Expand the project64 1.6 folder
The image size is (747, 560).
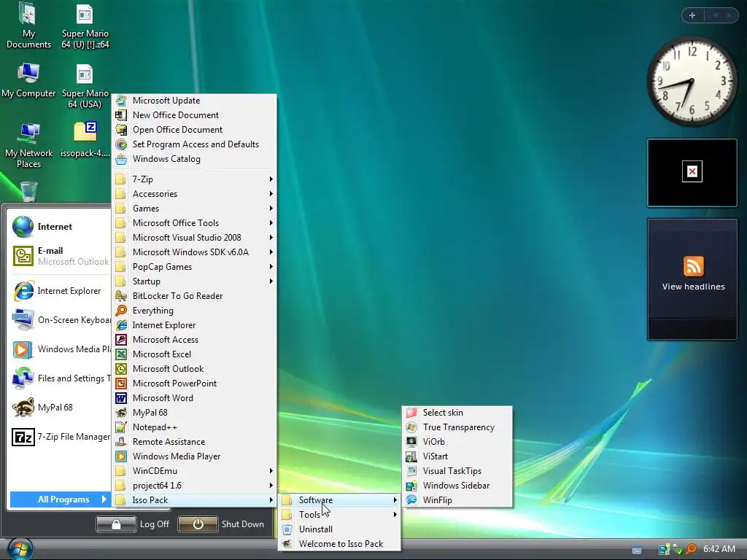click(x=194, y=485)
